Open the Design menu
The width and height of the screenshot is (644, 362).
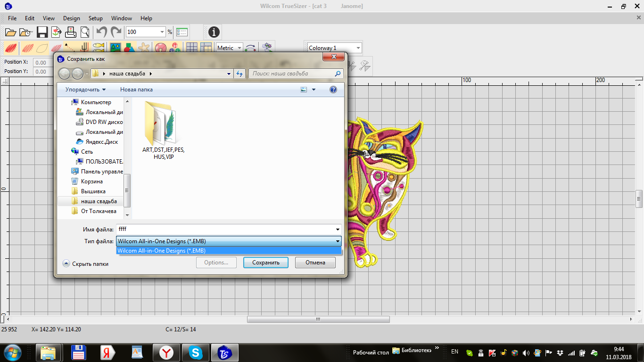click(x=71, y=18)
